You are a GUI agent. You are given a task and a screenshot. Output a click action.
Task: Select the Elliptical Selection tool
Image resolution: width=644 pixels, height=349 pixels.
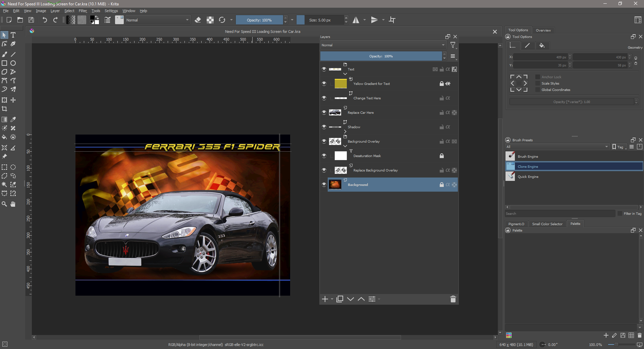(13, 167)
